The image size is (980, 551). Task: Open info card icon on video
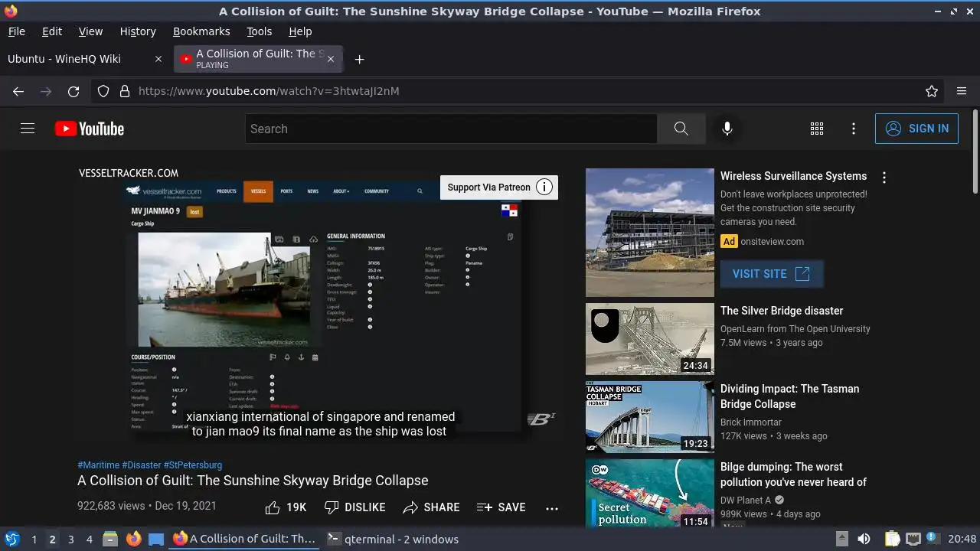point(544,187)
